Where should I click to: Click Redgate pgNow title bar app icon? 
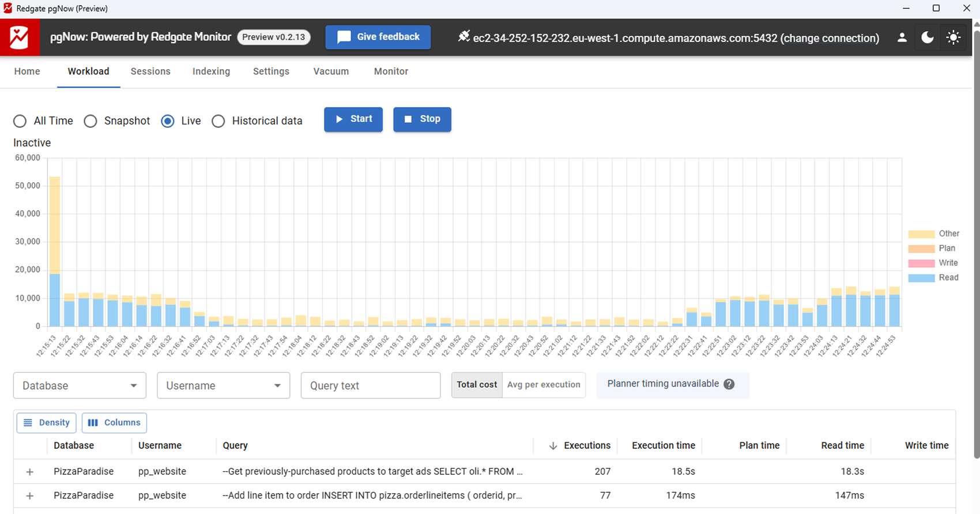coord(7,8)
